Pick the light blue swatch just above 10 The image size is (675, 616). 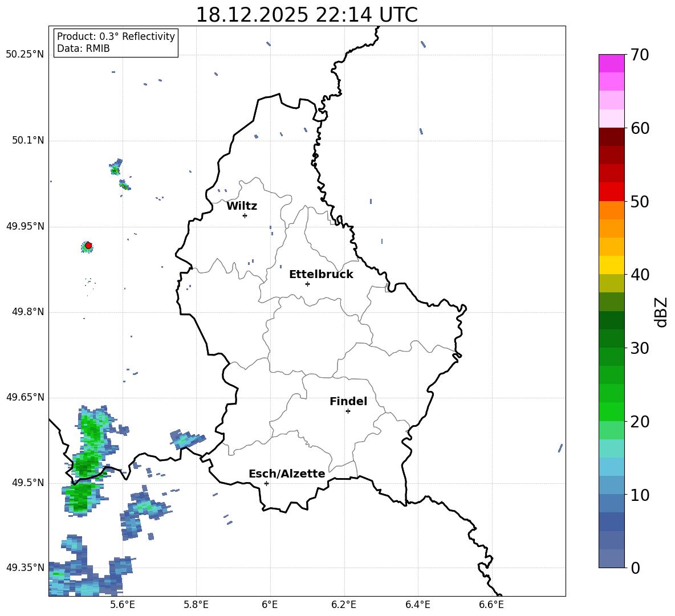(x=611, y=485)
